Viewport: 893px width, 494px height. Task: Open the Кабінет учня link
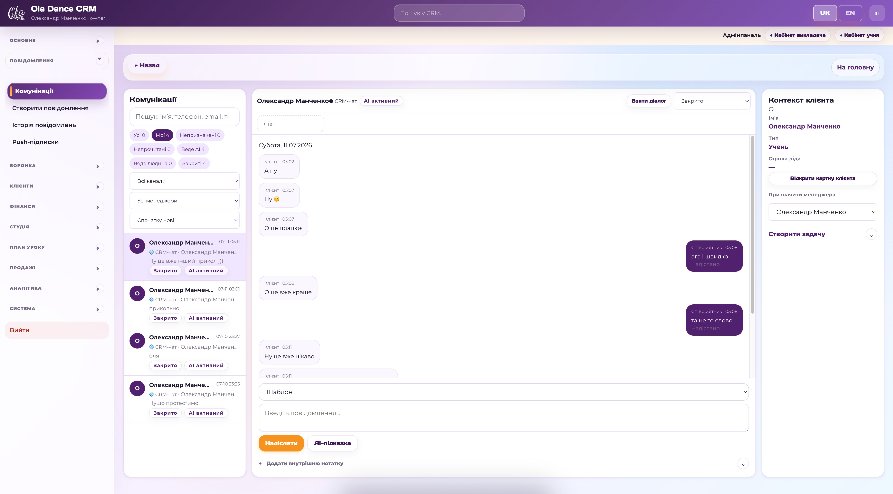coord(859,35)
